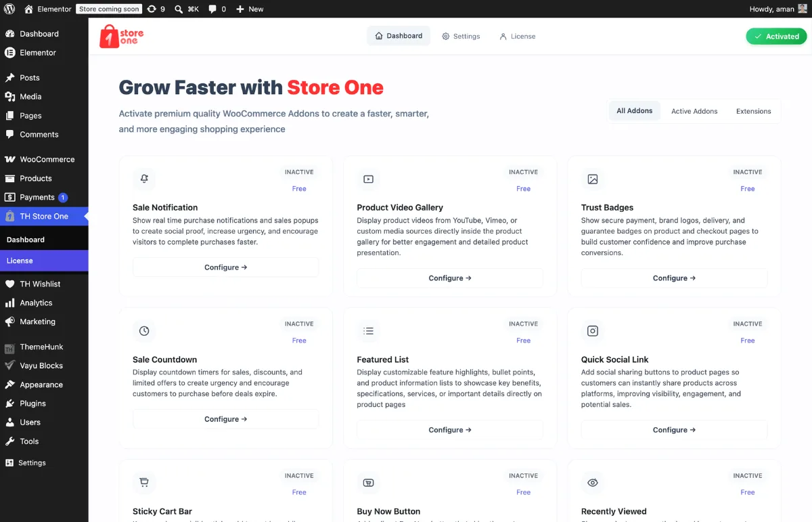This screenshot has height=522, width=812.
Task: Open Products in the sidebar menu
Action: [44, 179]
